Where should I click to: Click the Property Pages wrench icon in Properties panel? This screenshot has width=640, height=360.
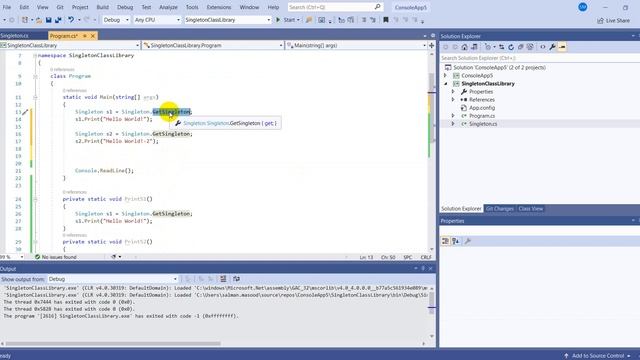coord(468,241)
